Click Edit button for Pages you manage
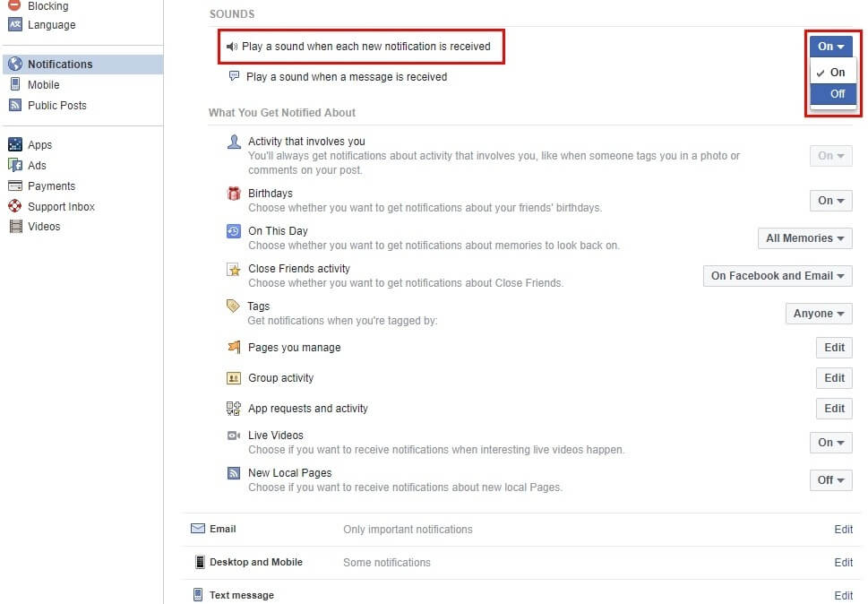 pyautogui.click(x=834, y=347)
